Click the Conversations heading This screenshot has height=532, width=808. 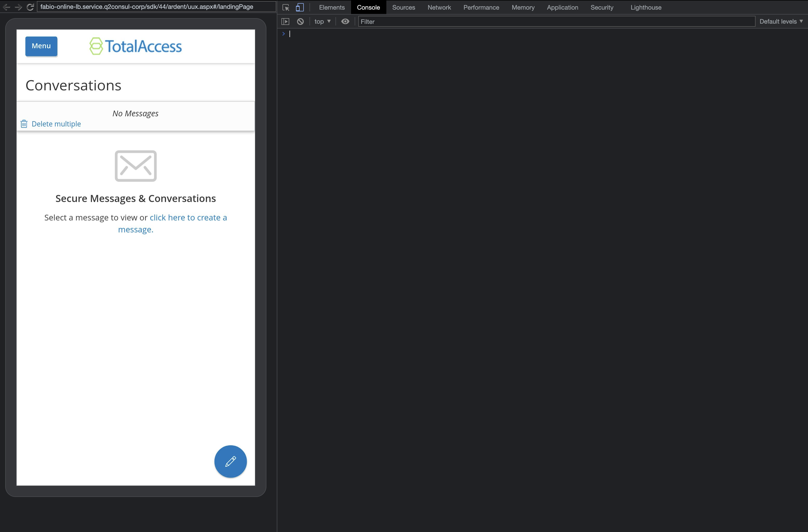pos(73,85)
